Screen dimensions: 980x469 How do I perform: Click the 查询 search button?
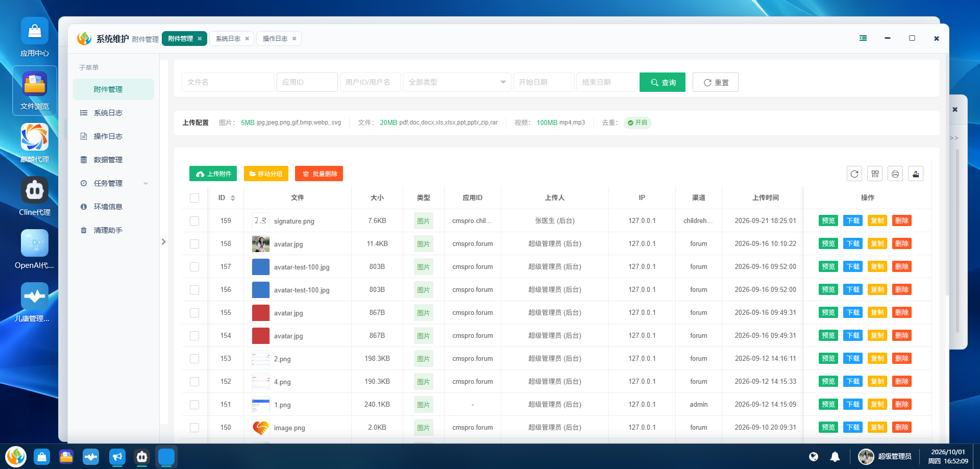663,82
